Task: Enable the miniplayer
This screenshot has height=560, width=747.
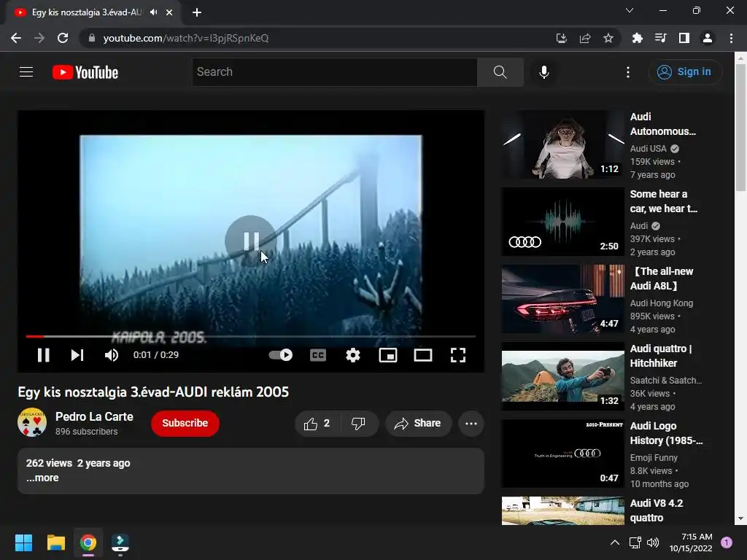Action: [388, 355]
